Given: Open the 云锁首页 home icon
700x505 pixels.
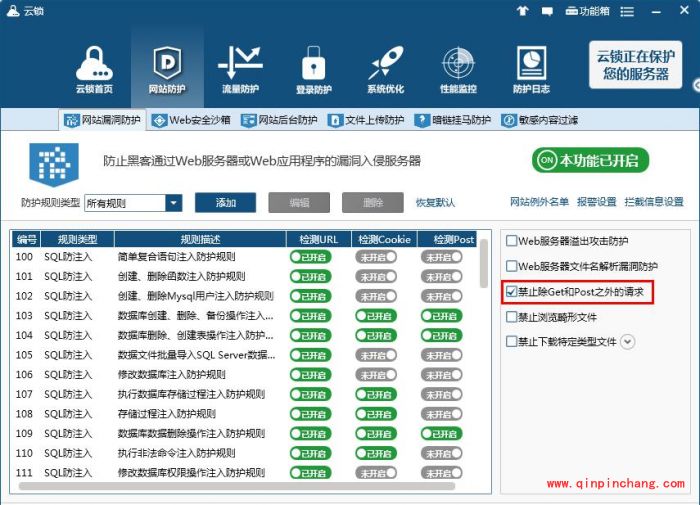Looking at the screenshot, I should 94,69.
